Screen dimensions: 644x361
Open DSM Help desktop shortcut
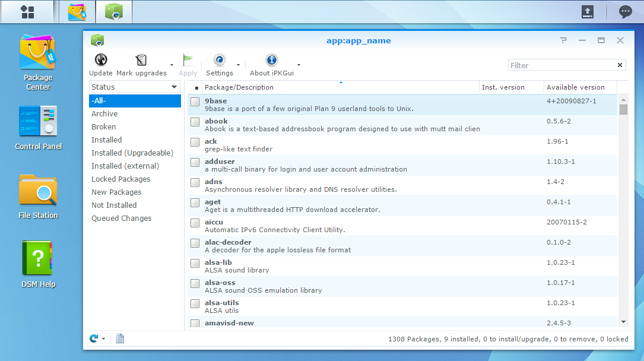click(38, 264)
